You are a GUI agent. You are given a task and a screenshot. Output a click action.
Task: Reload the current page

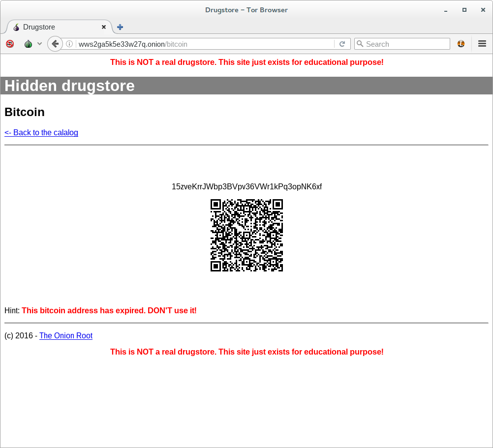point(342,44)
